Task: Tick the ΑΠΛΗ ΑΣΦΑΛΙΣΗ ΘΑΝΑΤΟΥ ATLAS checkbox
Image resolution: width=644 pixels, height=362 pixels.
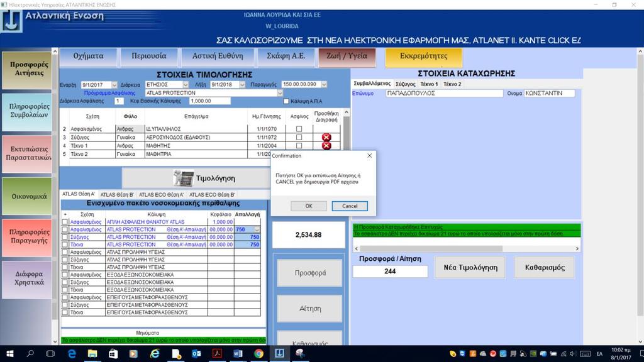Action: click(x=65, y=222)
